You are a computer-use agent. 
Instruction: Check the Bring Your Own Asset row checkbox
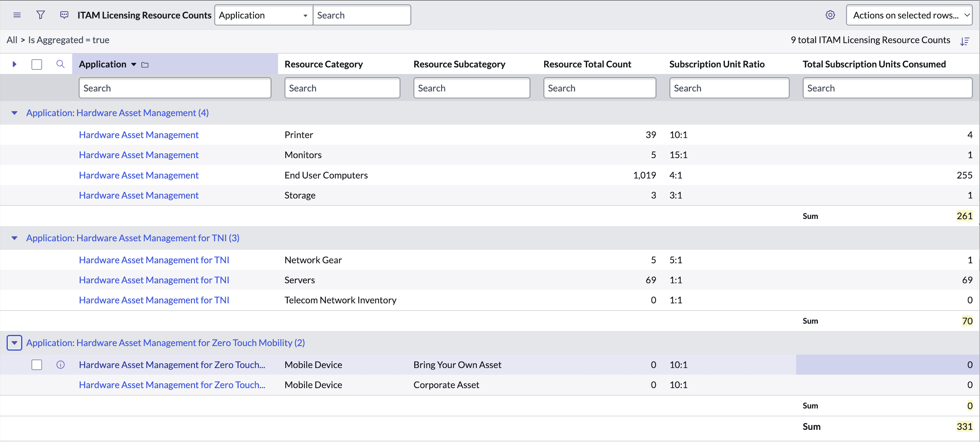click(x=36, y=365)
